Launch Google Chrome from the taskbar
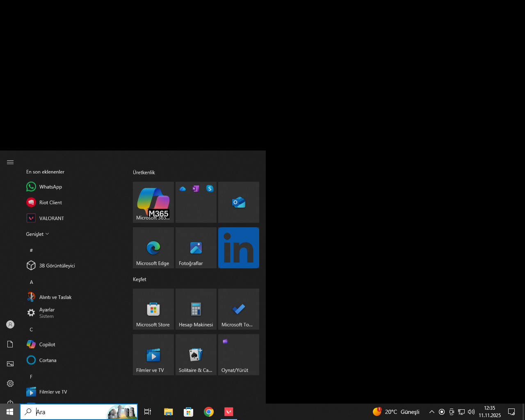 (209, 412)
